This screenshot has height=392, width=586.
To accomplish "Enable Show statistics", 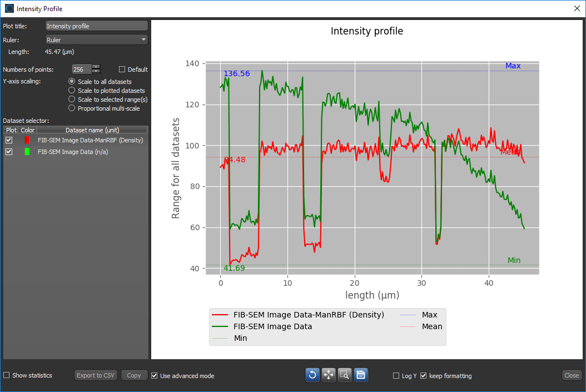I will coord(6,375).
